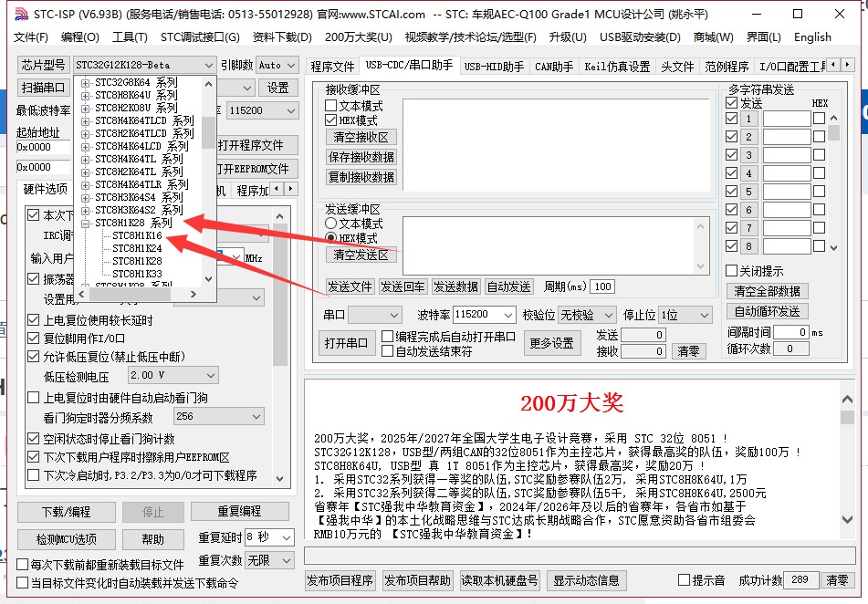Click the 打开串口 button

346,343
